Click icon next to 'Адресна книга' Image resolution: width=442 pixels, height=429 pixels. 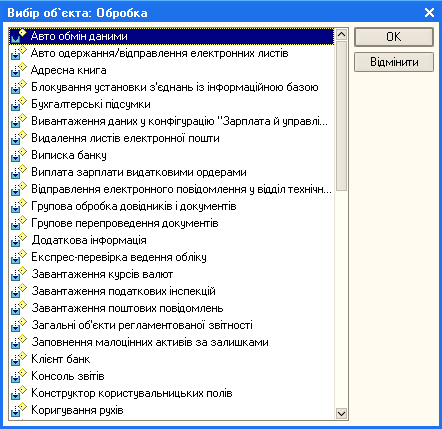(x=18, y=70)
